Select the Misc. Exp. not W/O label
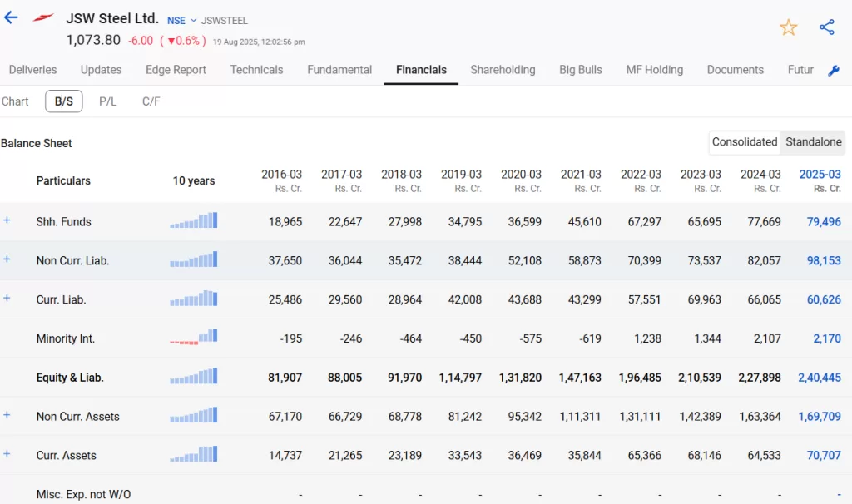 pos(83,494)
